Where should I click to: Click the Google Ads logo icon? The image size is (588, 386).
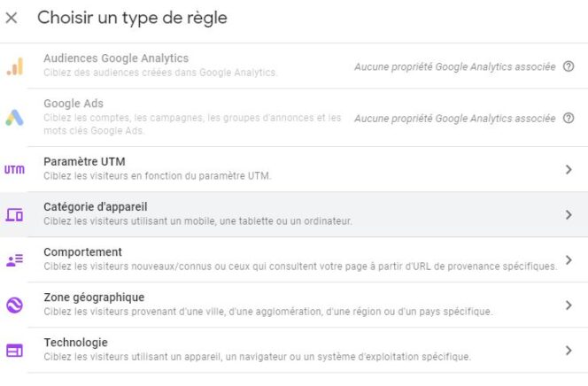[14, 117]
